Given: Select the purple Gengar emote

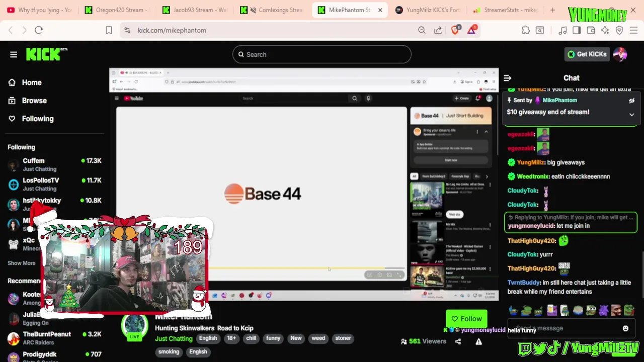Looking at the screenshot, I should coord(604,310).
